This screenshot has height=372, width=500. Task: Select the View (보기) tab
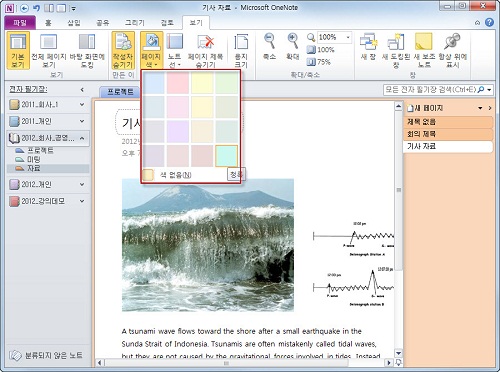(196, 23)
